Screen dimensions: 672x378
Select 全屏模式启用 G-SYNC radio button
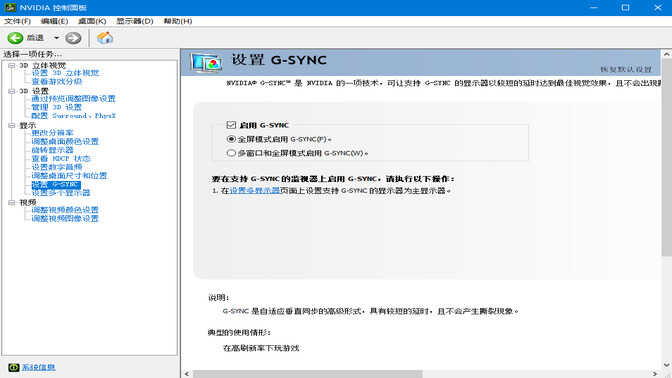pyautogui.click(x=231, y=139)
